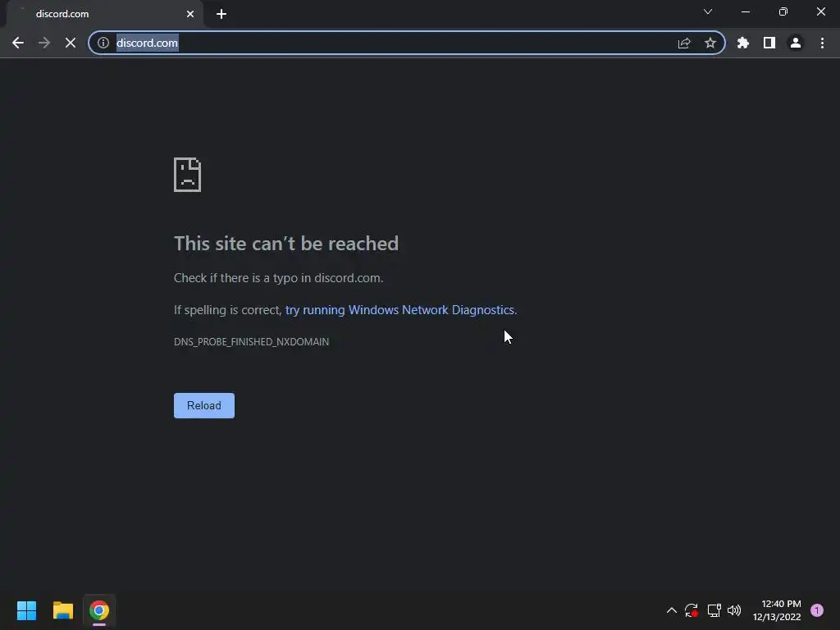Open the Chrome profile avatar

coord(796,43)
